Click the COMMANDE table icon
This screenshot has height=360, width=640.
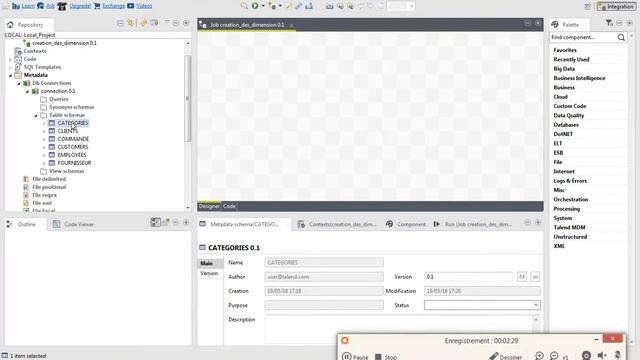point(52,139)
